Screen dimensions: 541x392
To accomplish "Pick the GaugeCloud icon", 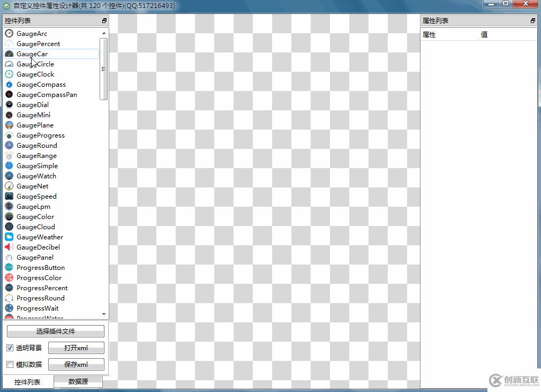I will point(9,227).
